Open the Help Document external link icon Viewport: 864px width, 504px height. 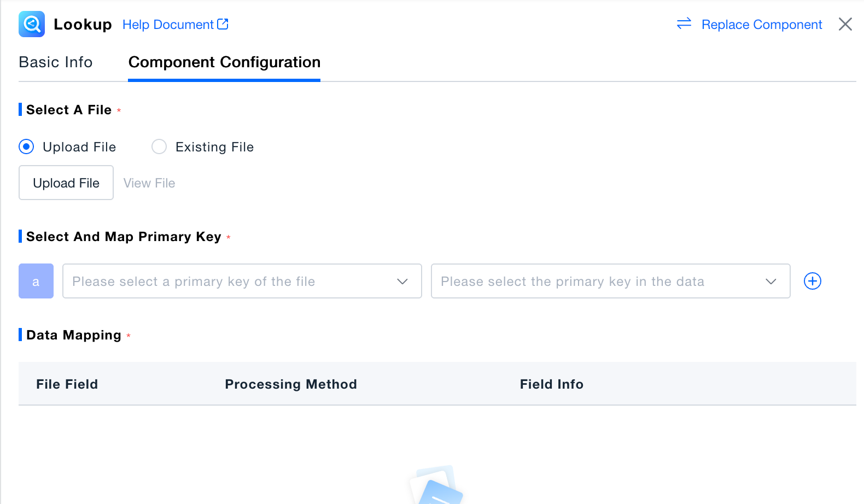point(223,24)
